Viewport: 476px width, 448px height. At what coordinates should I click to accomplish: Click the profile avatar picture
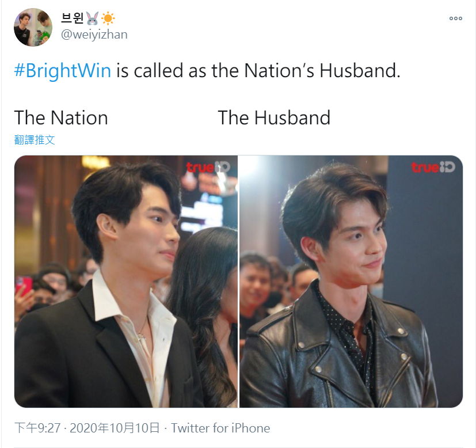tap(33, 27)
